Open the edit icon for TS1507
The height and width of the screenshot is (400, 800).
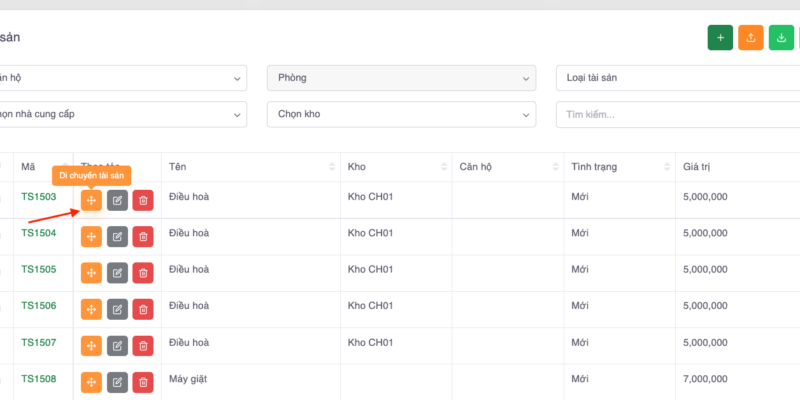117,345
